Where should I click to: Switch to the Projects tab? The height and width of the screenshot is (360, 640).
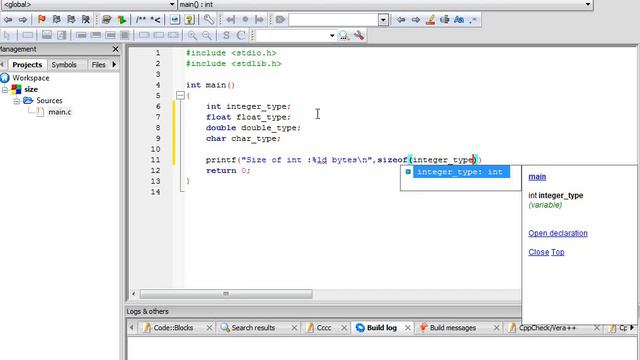point(27,64)
